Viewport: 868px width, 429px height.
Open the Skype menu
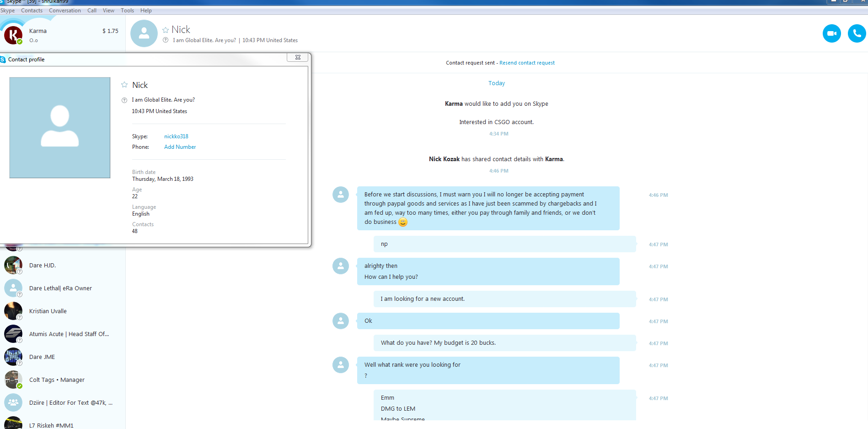[x=8, y=11]
